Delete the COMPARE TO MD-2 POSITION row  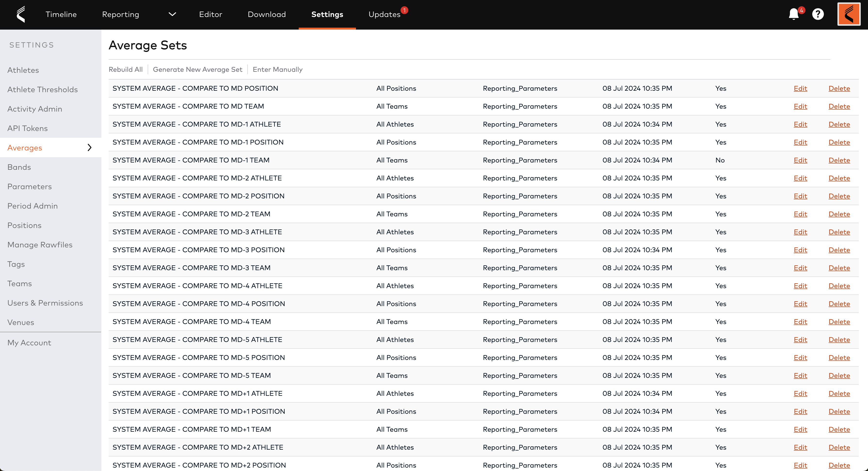(x=839, y=196)
